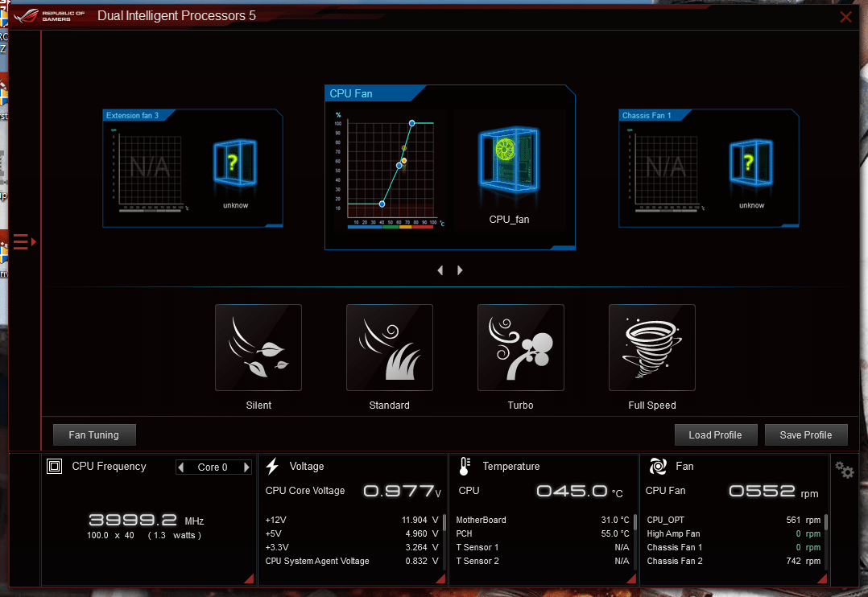Click the Core 0 selector label
The image size is (868, 597).
pos(213,467)
